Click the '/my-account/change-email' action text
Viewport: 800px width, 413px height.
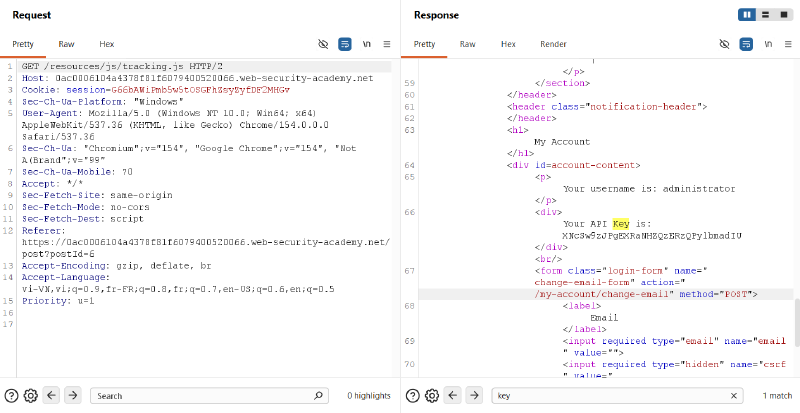point(604,294)
